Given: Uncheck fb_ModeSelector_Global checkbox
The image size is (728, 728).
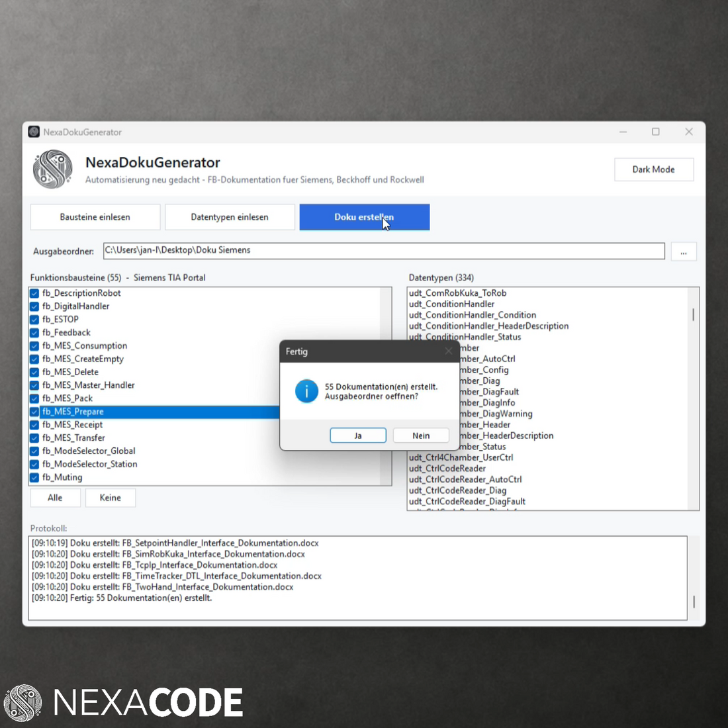Looking at the screenshot, I should [x=34, y=451].
